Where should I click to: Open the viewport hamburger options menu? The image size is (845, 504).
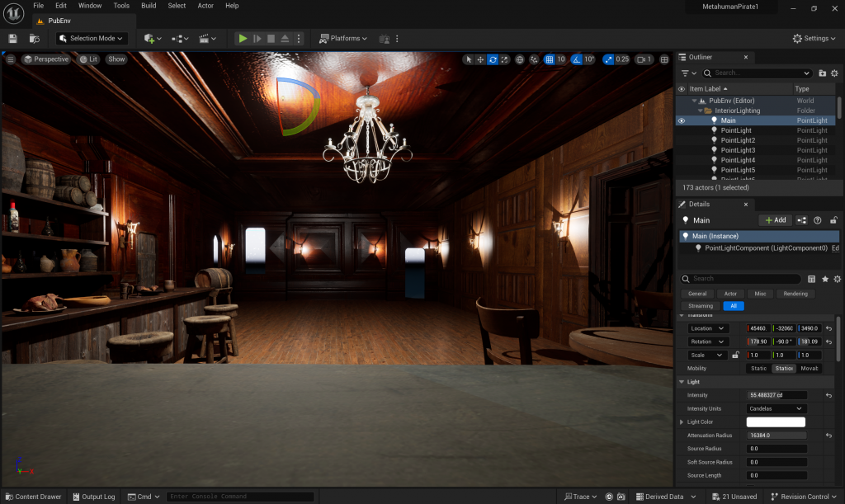[x=11, y=59]
